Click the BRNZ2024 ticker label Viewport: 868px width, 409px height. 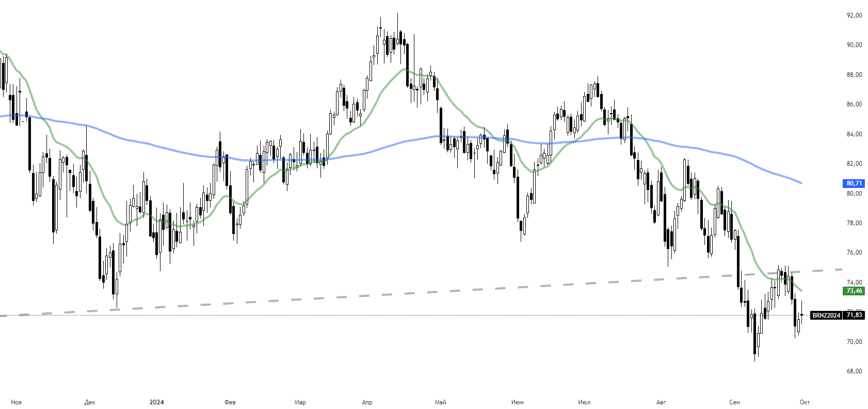[x=826, y=315]
